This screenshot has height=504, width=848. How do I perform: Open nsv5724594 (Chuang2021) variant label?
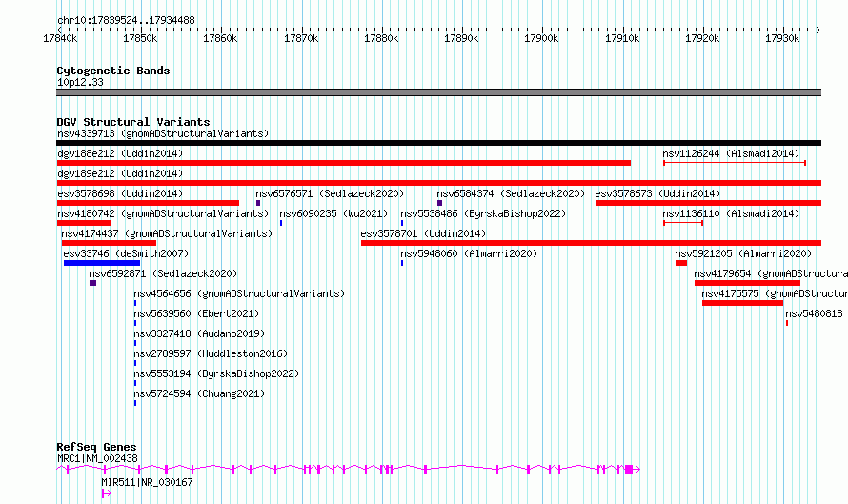199,393
